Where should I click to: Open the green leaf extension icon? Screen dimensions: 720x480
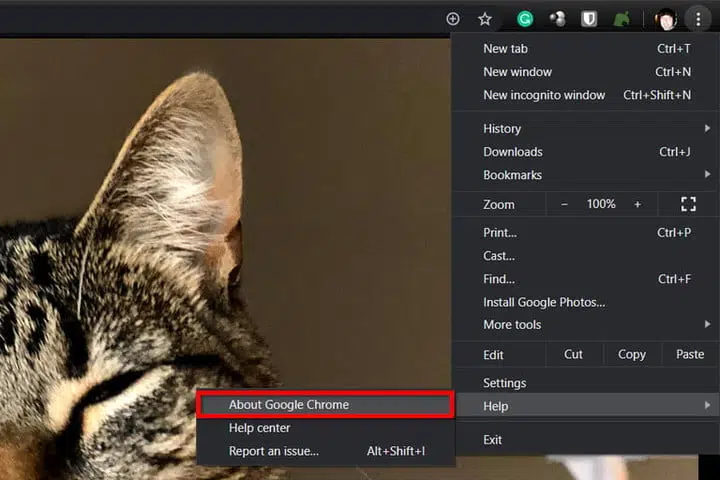(622, 19)
